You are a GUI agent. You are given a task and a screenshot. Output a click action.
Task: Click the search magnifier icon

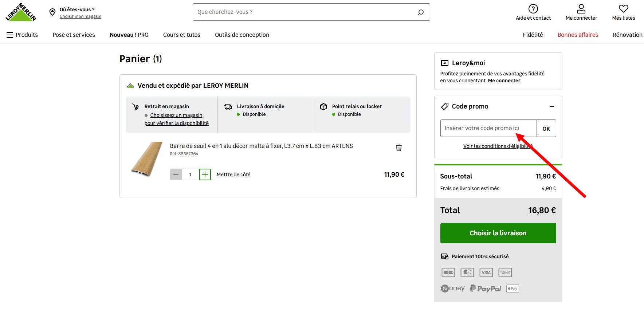coord(421,12)
